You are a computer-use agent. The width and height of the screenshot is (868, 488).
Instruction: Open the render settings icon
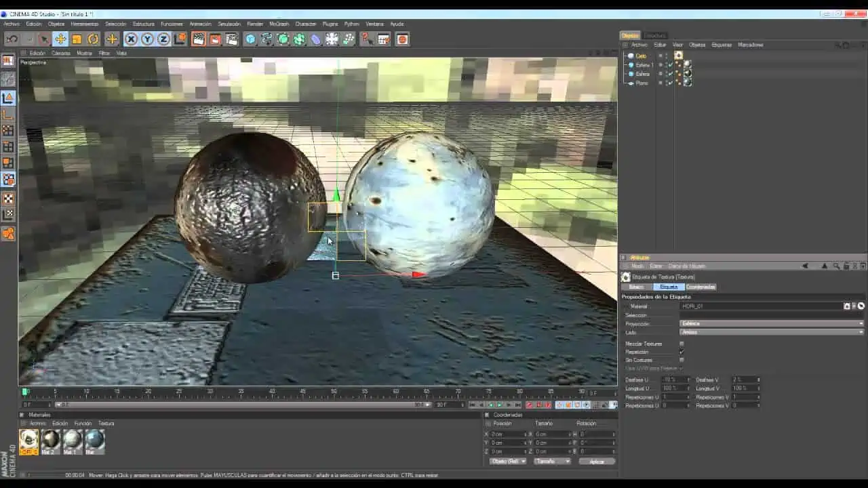click(x=232, y=39)
